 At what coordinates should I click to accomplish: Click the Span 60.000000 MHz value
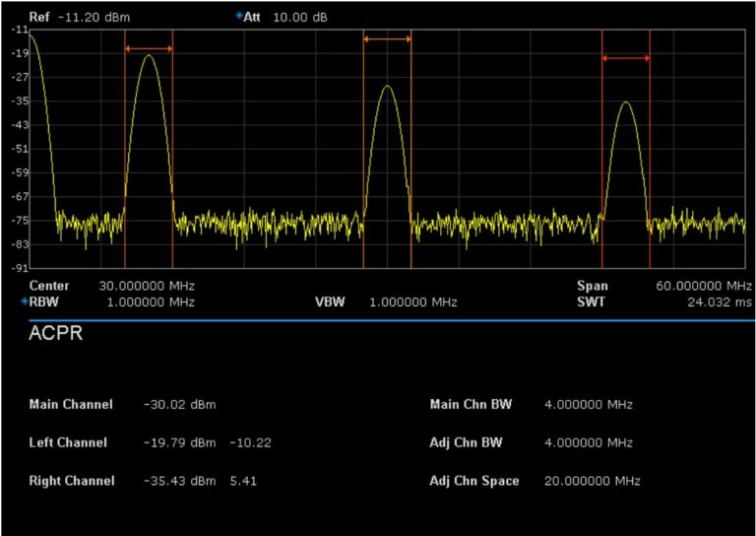(x=704, y=286)
